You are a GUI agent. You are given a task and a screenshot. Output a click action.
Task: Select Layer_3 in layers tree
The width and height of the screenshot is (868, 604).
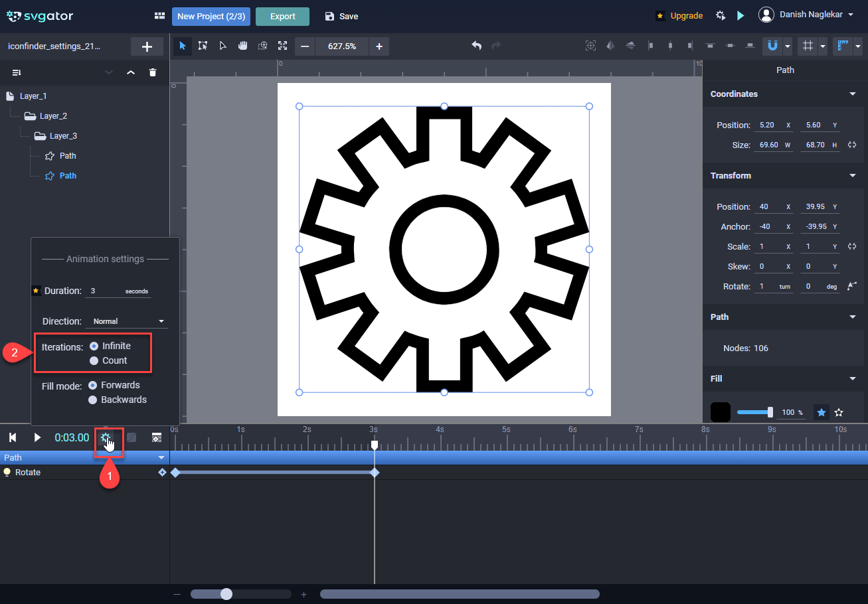click(x=63, y=136)
